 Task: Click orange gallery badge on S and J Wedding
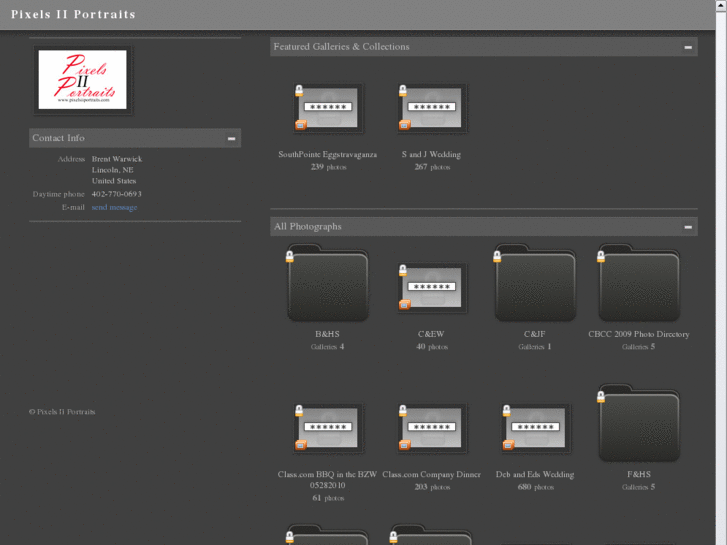point(405,125)
